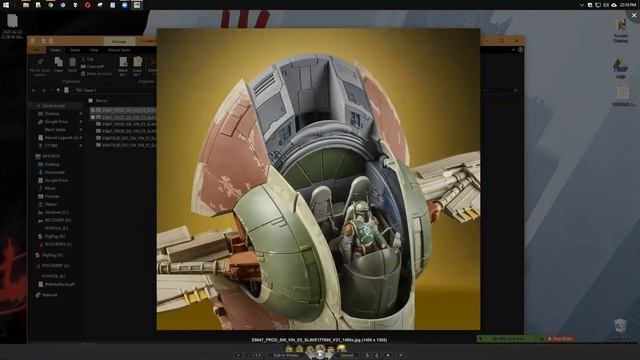Image resolution: width=640 pixels, height=360 pixels.
Task: Open the Move to dropdown
Action: 123,66
